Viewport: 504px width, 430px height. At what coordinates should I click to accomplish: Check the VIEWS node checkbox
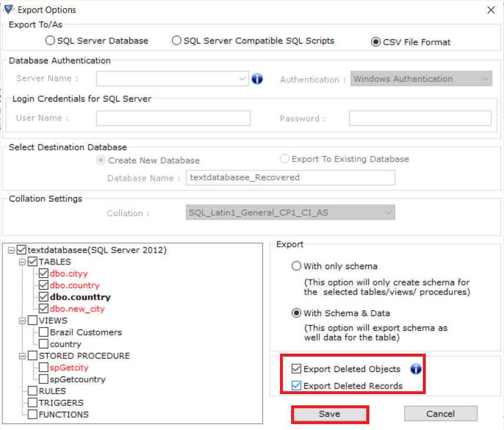pyautogui.click(x=32, y=320)
